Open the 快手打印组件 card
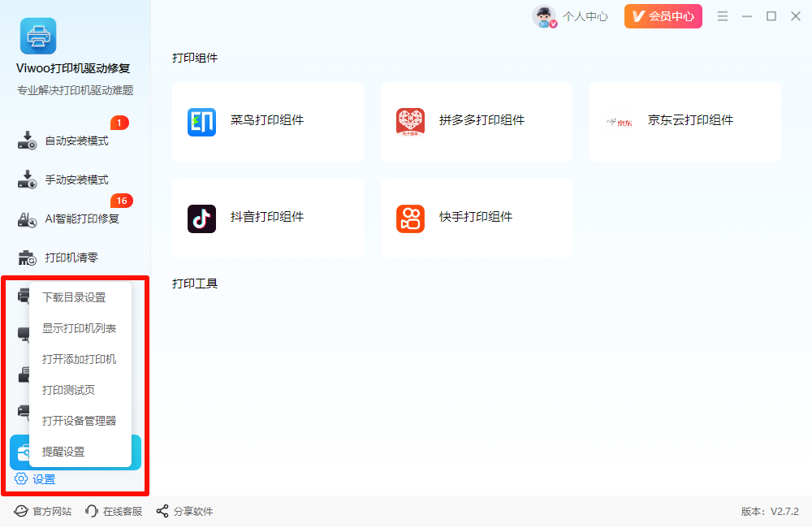Image resolution: width=812 pixels, height=528 pixels. point(477,219)
